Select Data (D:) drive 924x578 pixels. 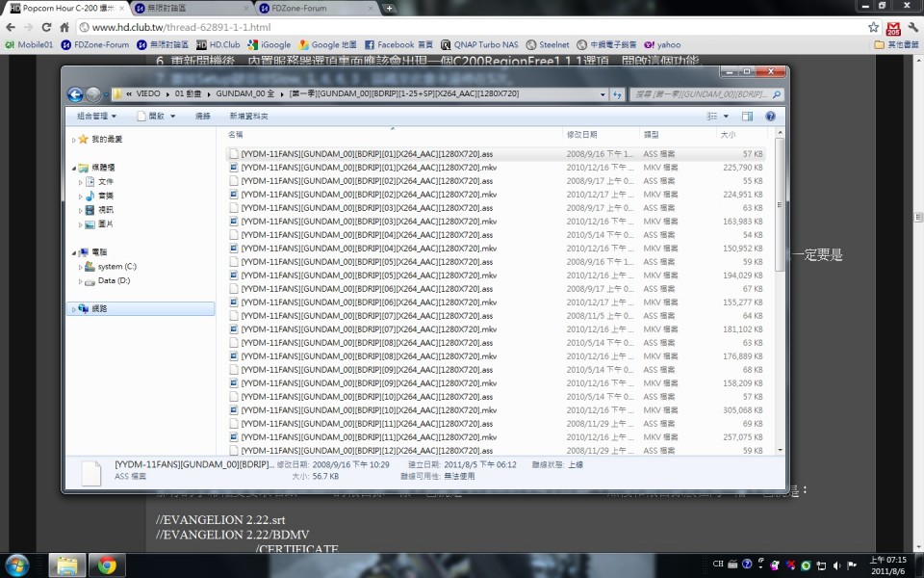click(x=107, y=280)
